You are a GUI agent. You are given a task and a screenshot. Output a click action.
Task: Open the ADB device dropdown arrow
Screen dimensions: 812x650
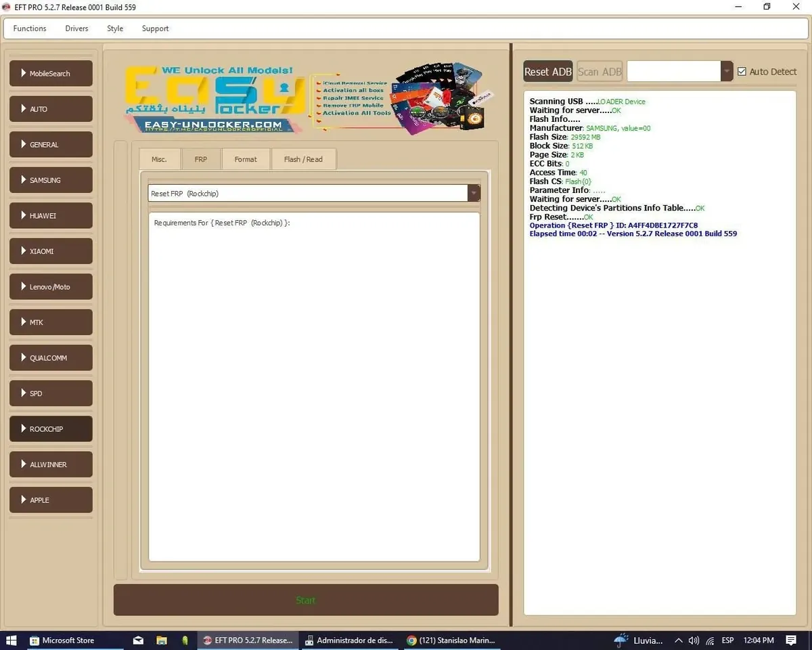[x=727, y=71]
